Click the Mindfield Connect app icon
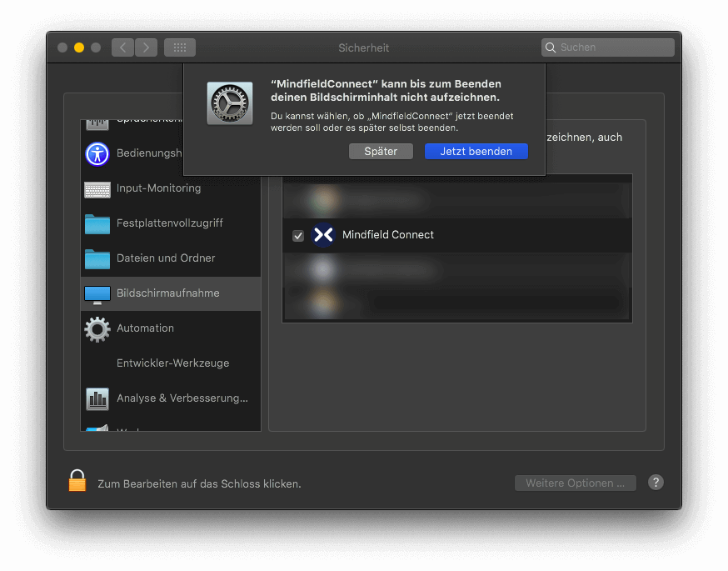The image size is (728, 571). click(322, 235)
